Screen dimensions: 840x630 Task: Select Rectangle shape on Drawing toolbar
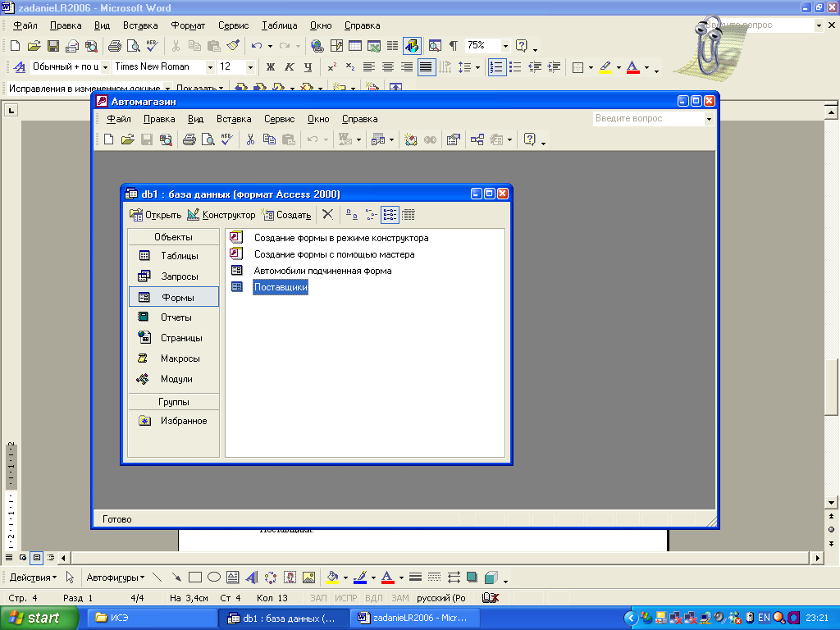[x=195, y=577]
